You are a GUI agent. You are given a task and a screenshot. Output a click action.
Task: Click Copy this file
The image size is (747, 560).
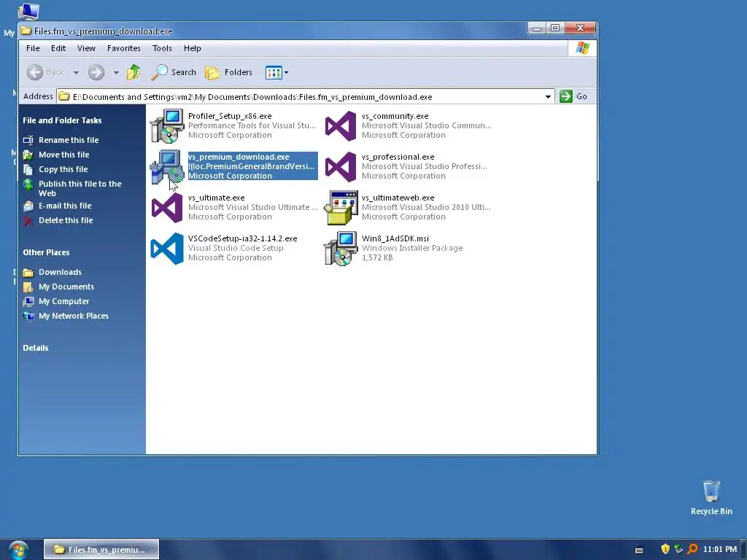[x=63, y=169]
